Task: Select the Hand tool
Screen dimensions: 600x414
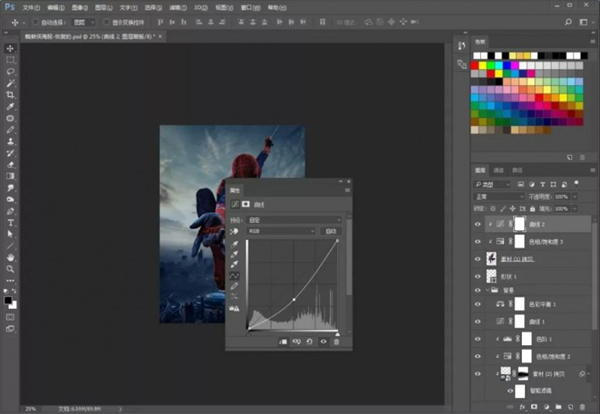Action: (x=11, y=257)
